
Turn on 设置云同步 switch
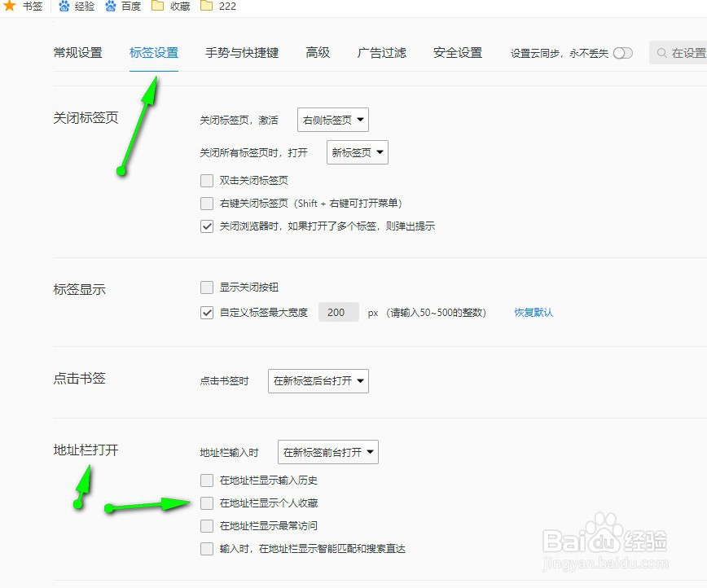[x=622, y=52]
